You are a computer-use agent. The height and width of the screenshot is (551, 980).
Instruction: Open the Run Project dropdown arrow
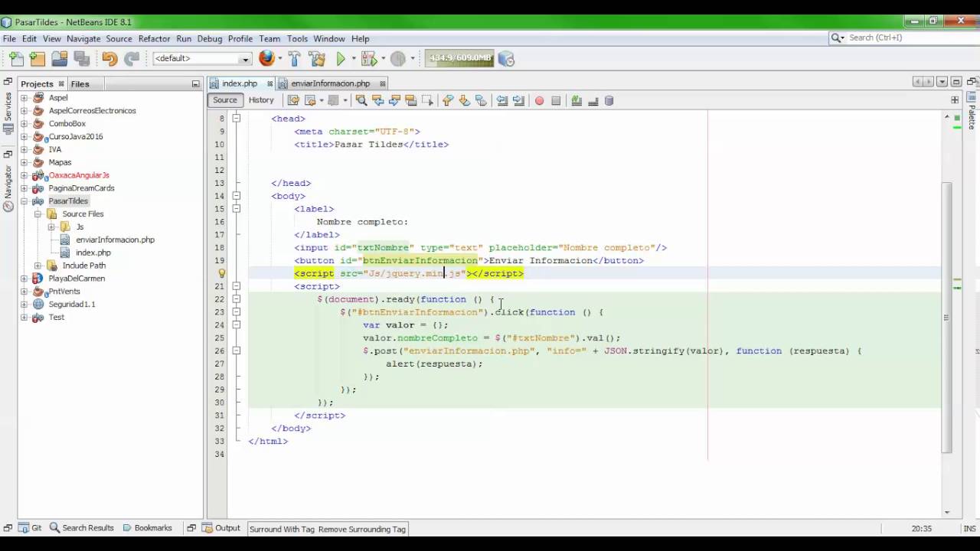pos(353,59)
